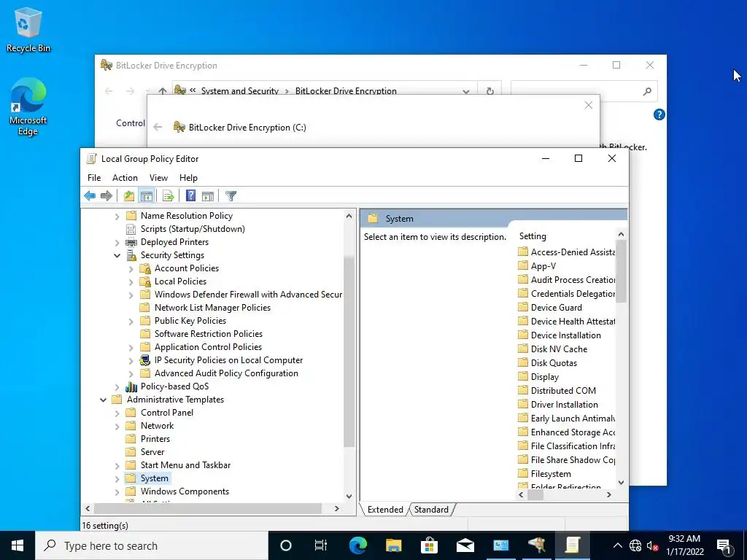Viewport: 747px width, 560px height.
Task: Click Group Policy Editor taskbar icon
Action: point(572,545)
